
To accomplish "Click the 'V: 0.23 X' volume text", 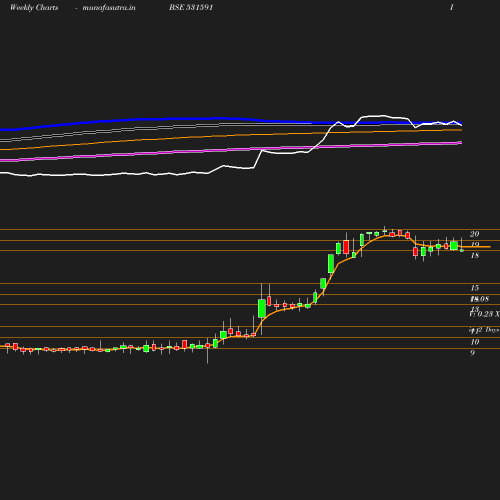I will point(485,314).
